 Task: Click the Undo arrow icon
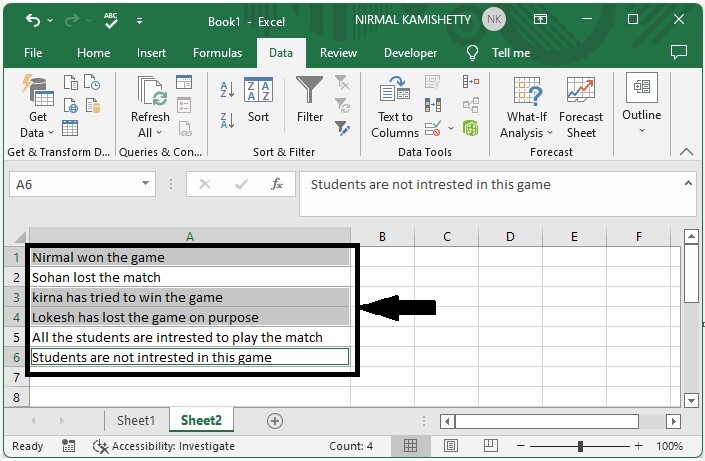pyautogui.click(x=32, y=20)
